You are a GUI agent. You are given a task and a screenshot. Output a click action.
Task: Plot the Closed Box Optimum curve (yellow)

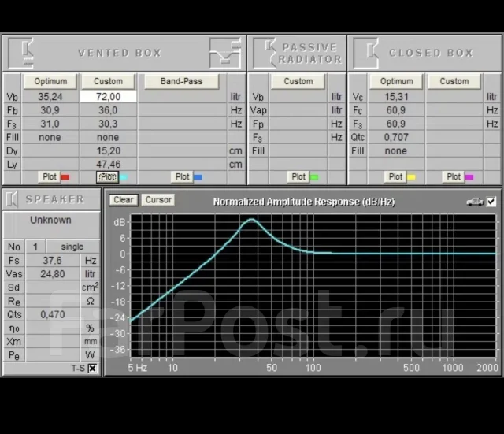[x=395, y=176]
